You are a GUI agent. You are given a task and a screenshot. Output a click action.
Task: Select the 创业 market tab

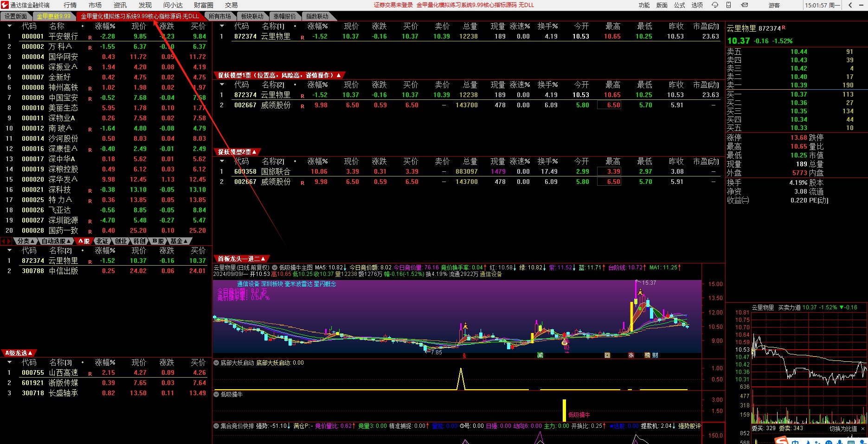121,241
